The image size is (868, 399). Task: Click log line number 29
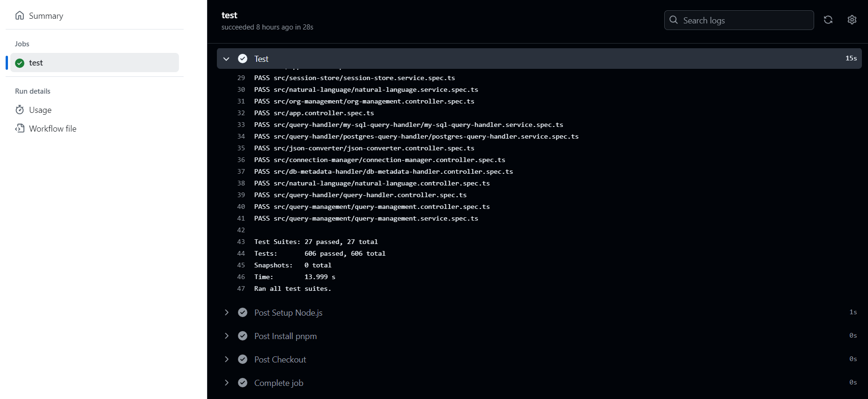(x=241, y=78)
